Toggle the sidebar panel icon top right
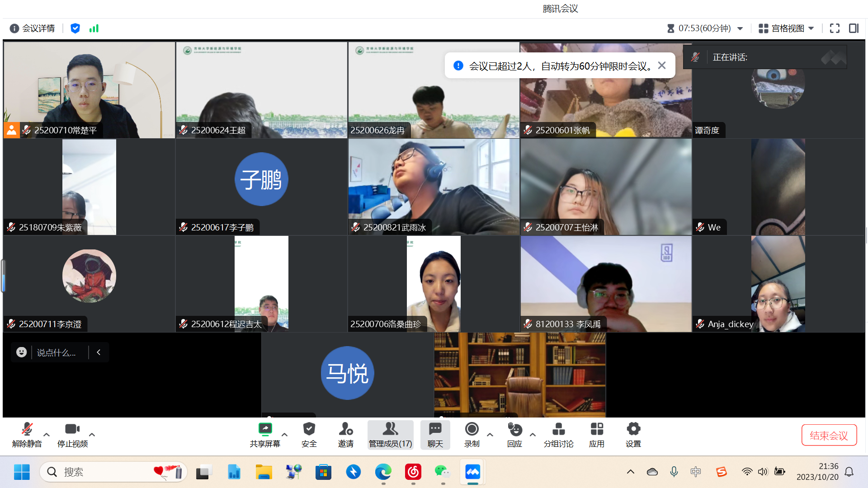868x488 pixels. 854,28
